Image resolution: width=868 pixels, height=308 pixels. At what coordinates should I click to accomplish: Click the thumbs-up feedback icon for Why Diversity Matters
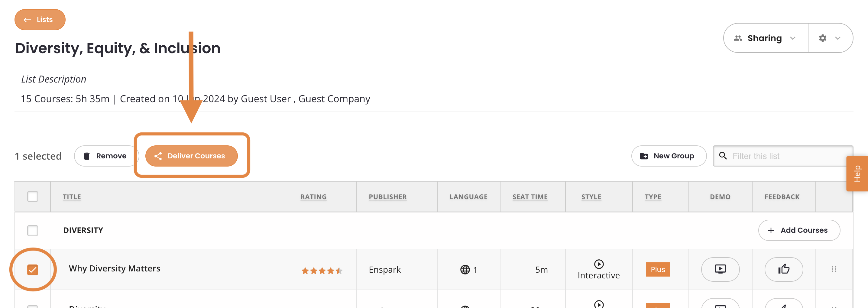click(783, 269)
